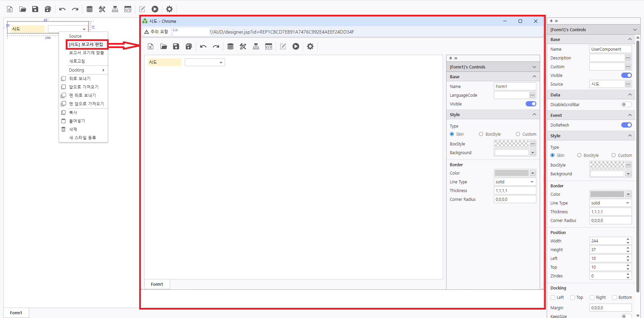
Task: Click pin icon atop right properties panel
Action: (x=551, y=21)
